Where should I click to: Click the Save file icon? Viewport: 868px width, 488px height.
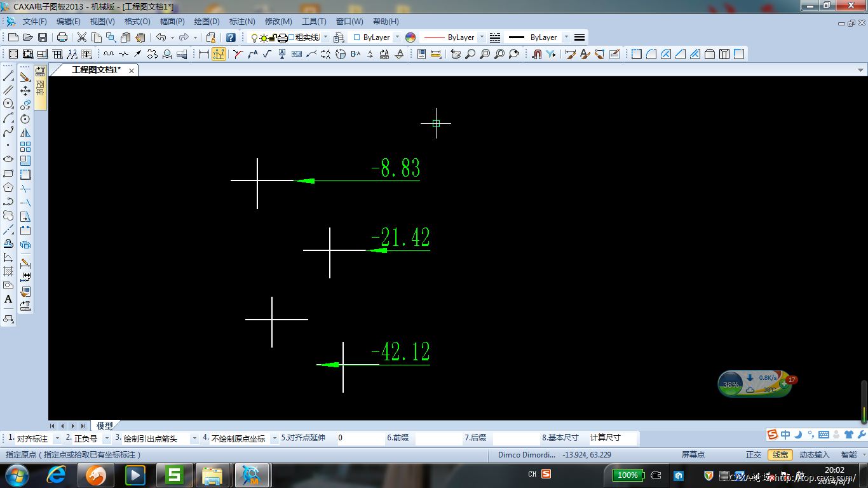[43, 37]
